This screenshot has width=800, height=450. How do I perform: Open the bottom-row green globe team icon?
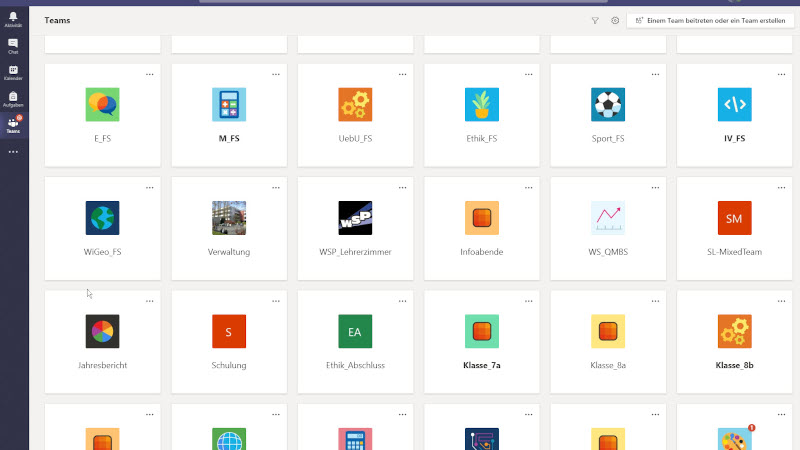click(x=229, y=439)
